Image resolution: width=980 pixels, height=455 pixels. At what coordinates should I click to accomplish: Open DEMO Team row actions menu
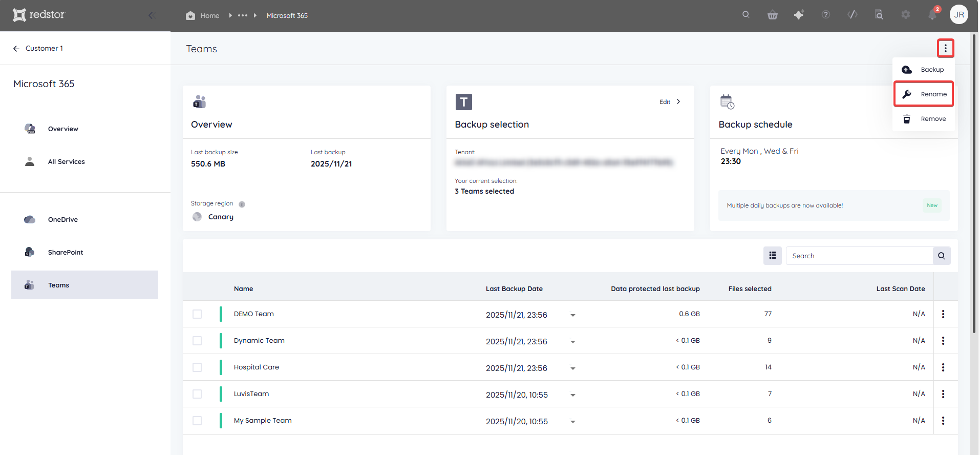coord(943,314)
